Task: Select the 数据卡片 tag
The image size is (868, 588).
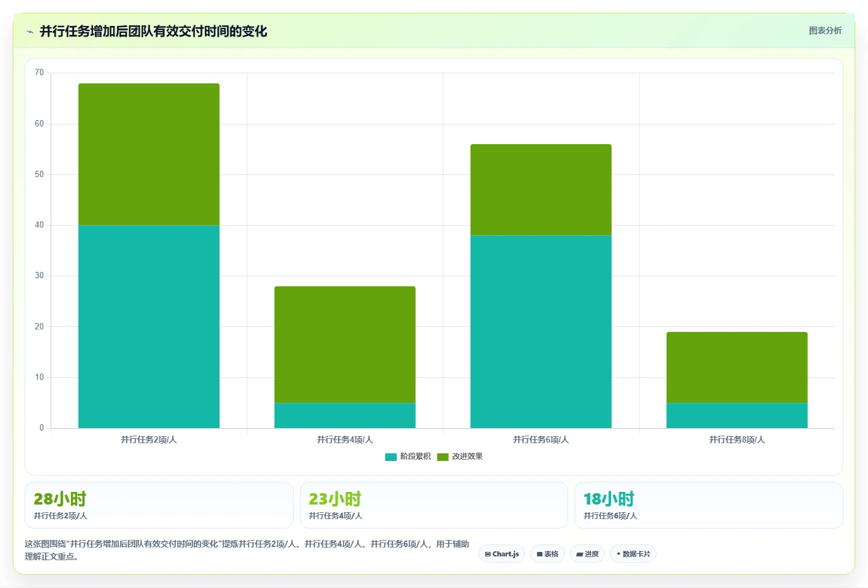Action: pyautogui.click(x=633, y=554)
